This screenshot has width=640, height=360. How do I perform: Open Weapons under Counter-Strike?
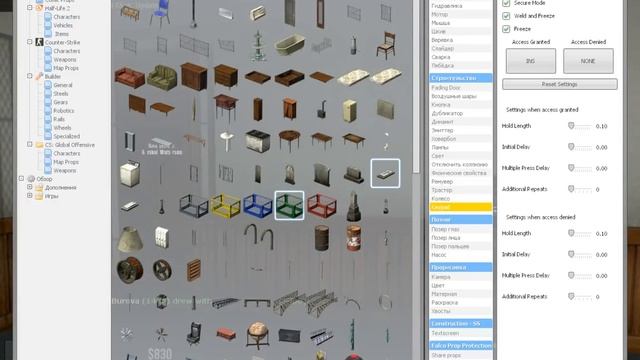click(x=64, y=60)
